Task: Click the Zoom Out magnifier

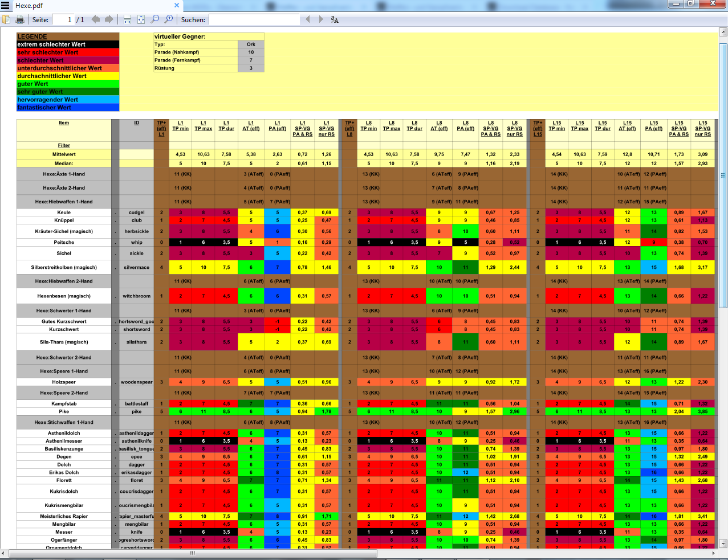Action: click(155, 19)
